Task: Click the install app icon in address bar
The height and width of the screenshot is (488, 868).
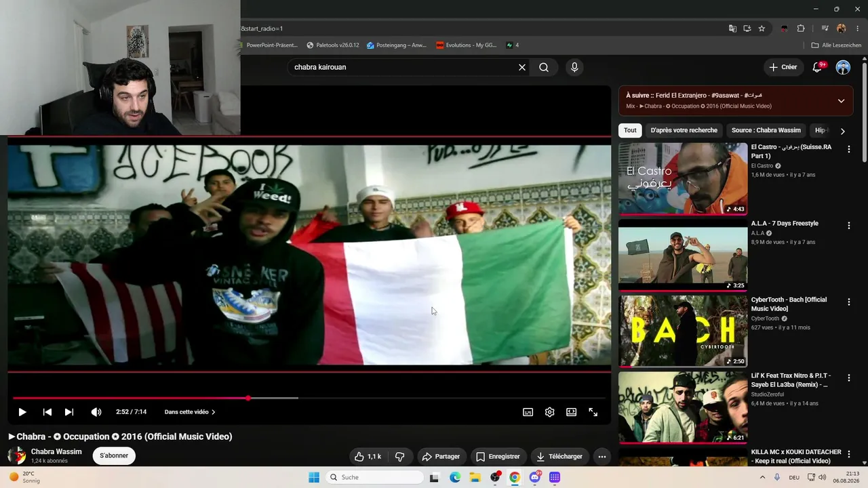Action: tap(747, 28)
